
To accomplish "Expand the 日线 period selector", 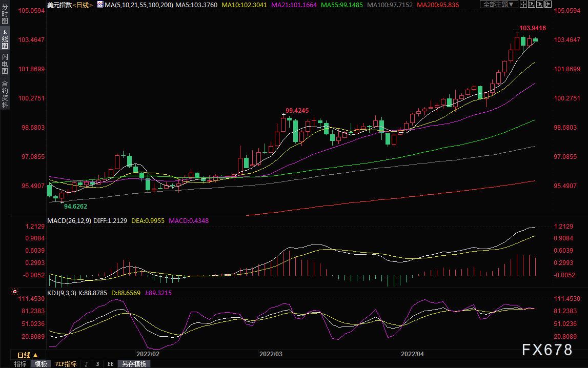I will [x=28, y=355].
